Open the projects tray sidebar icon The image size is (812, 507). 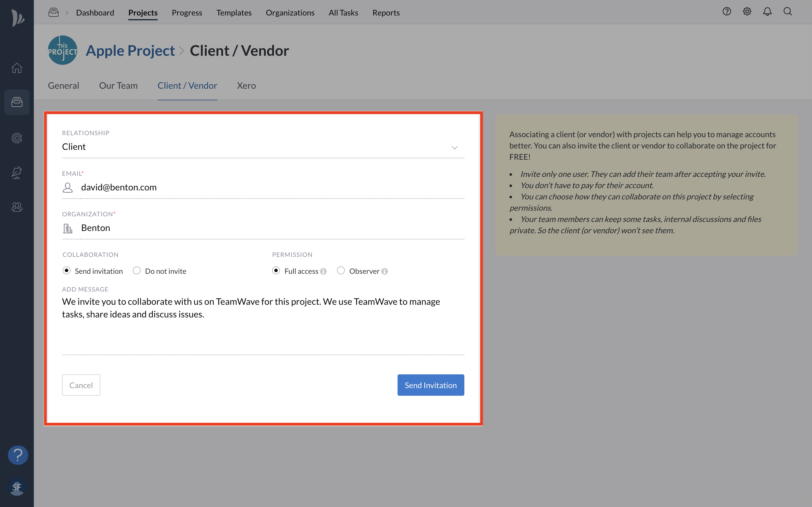(17, 102)
